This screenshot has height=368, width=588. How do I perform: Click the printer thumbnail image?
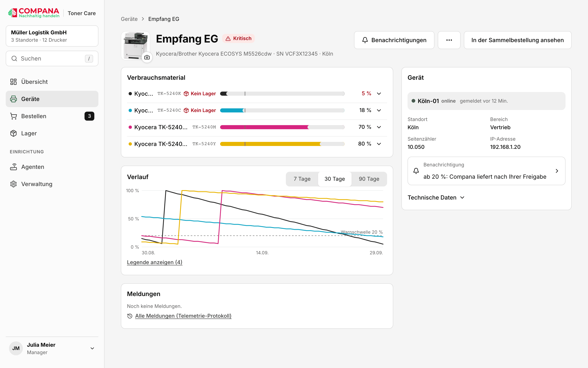135,46
